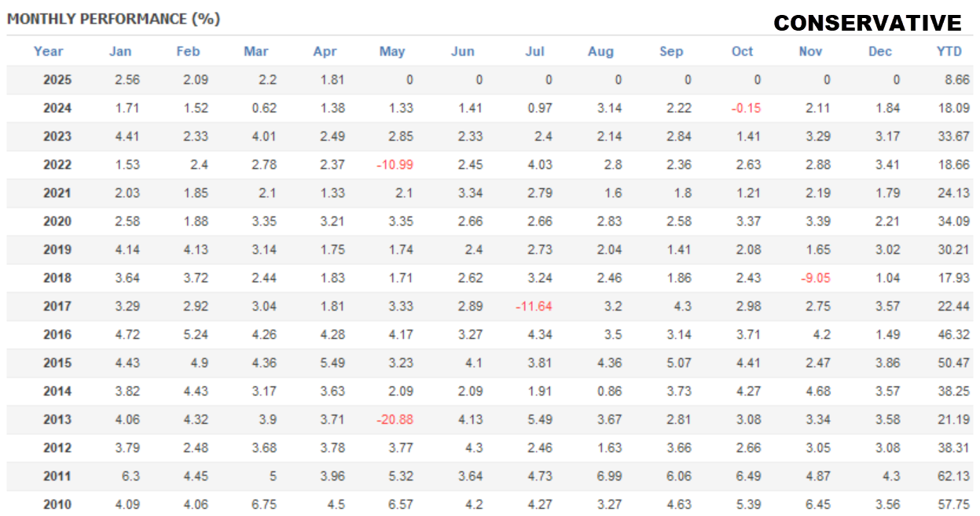Click the MONTHLY PERFORMANCE (%) heading

coord(113,19)
